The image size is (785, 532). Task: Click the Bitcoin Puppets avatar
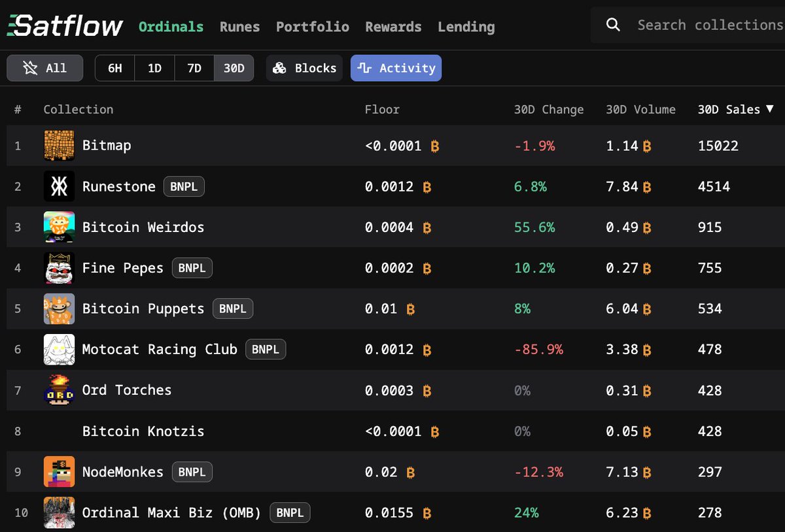(59, 308)
